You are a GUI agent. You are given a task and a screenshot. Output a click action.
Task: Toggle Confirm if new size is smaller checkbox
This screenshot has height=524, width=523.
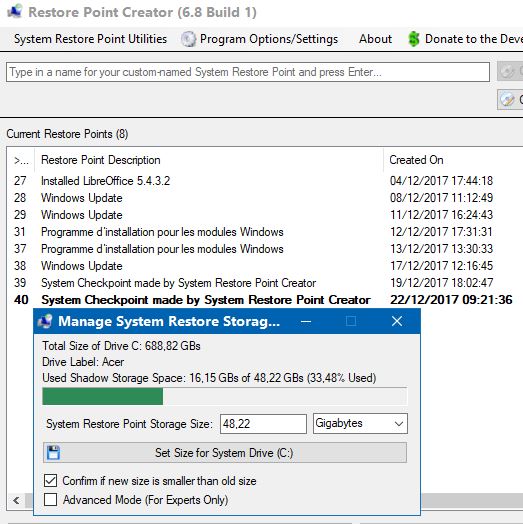tap(50, 481)
